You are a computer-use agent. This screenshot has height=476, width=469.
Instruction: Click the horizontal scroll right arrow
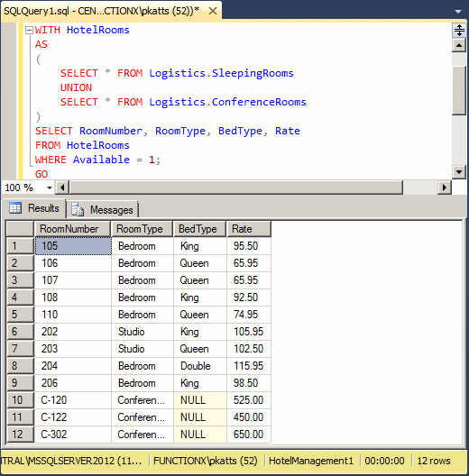(445, 188)
